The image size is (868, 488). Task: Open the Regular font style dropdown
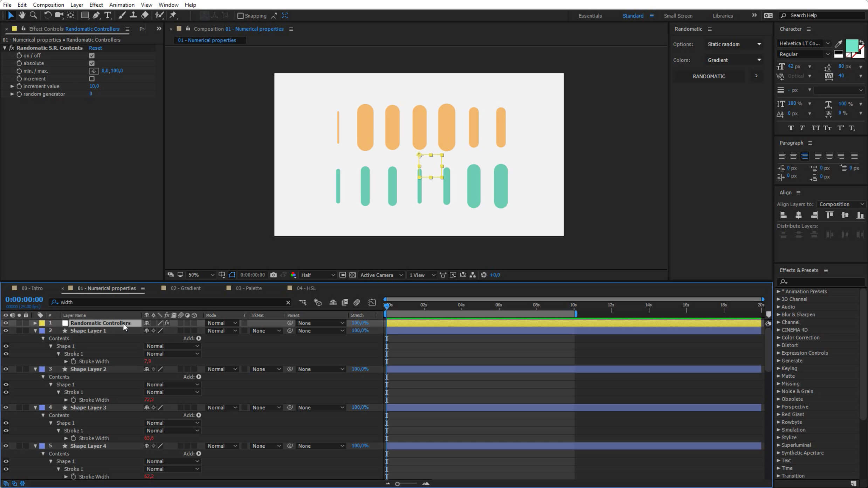pos(804,54)
